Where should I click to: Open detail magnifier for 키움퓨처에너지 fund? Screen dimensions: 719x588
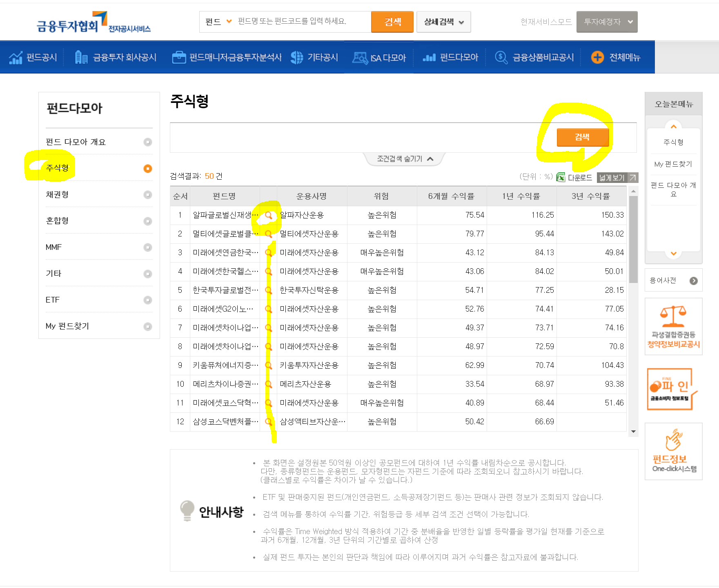268,365
